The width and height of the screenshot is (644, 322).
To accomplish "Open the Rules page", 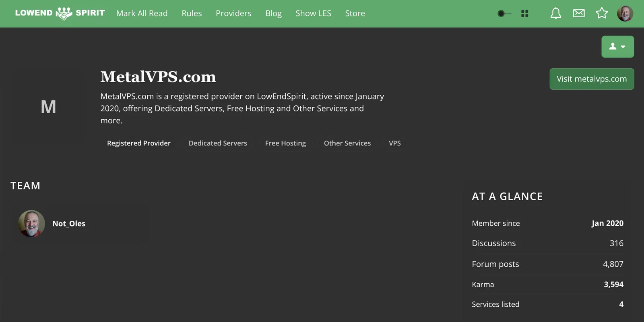I will point(192,13).
